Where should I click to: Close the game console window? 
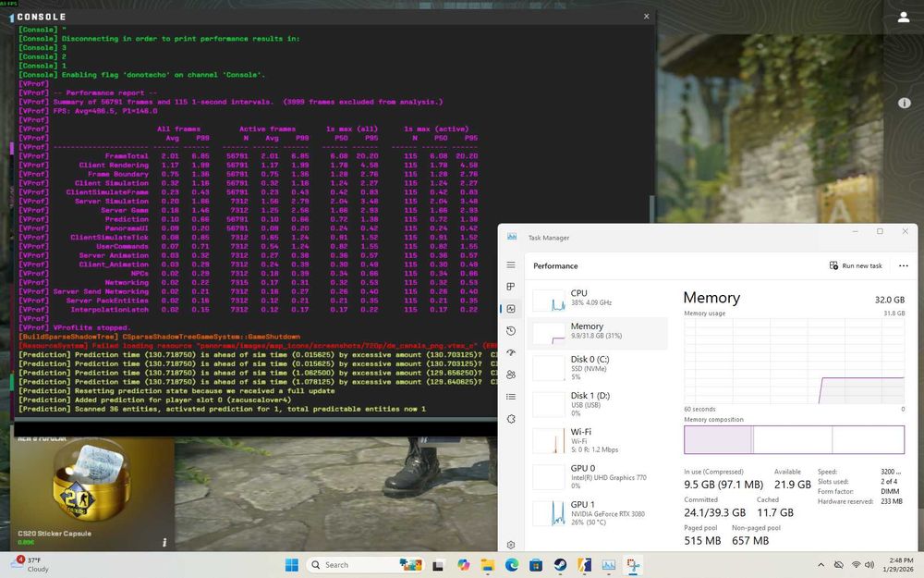647,17
